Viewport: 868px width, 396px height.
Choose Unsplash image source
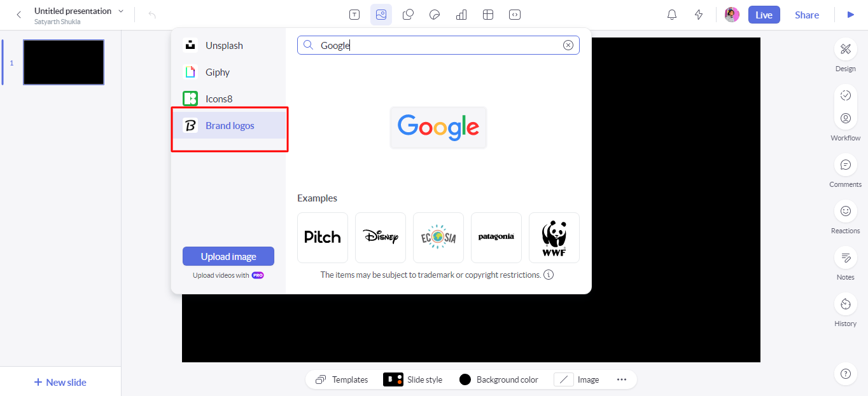228,45
